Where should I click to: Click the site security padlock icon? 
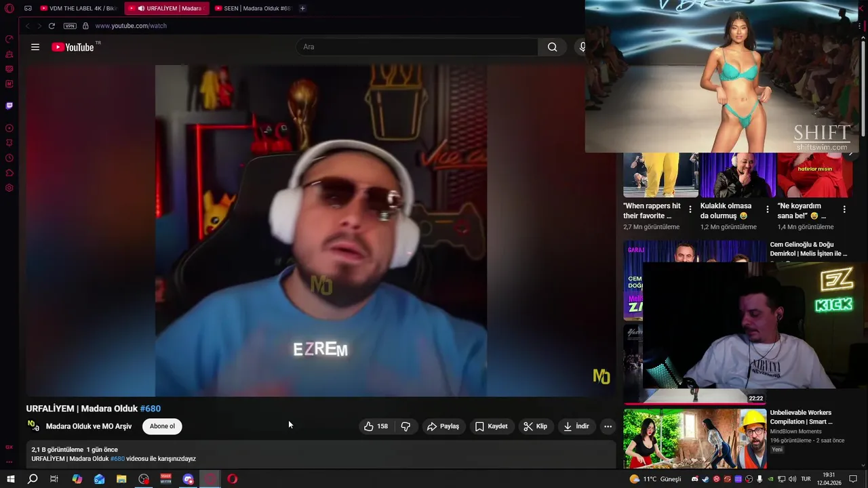coord(85,26)
